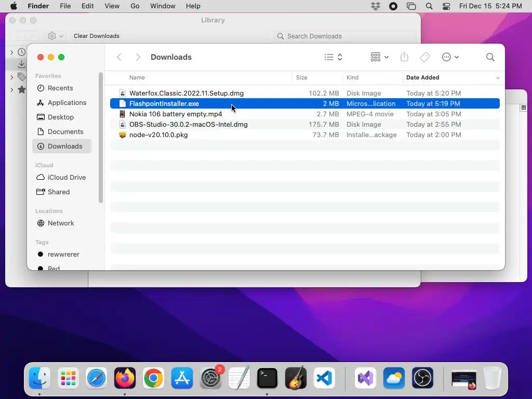Click the Finder search magnifier icon
532x399 pixels.
coord(490,57)
